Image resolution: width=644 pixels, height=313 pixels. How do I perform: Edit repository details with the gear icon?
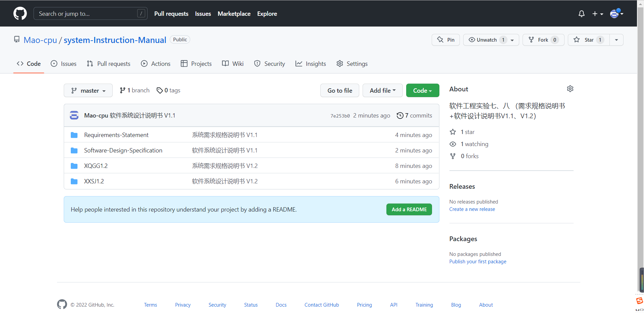click(x=570, y=89)
